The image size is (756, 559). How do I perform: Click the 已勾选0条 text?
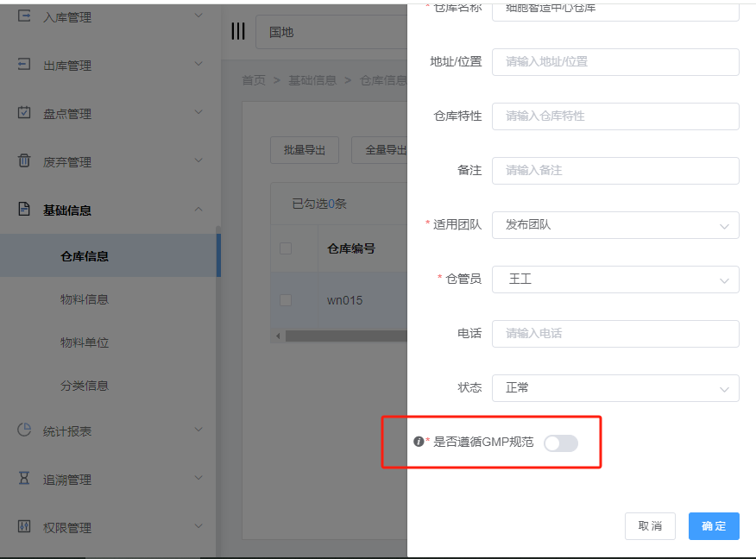[x=319, y=204]
